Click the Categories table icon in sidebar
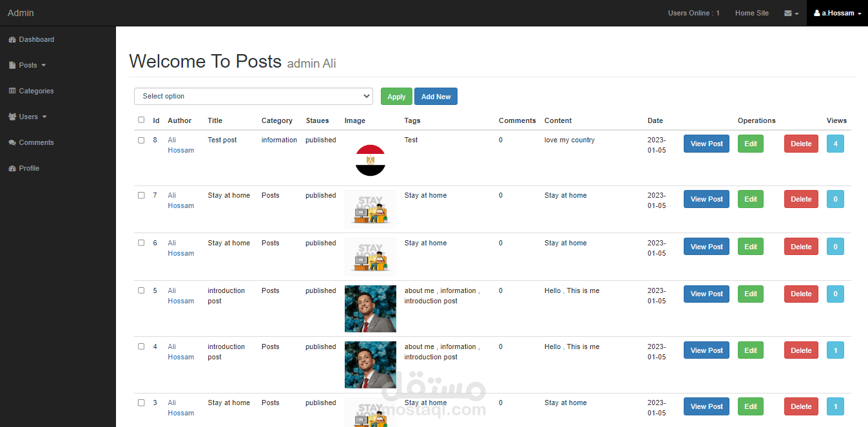 pyautogui.click(x=12, y=91)
